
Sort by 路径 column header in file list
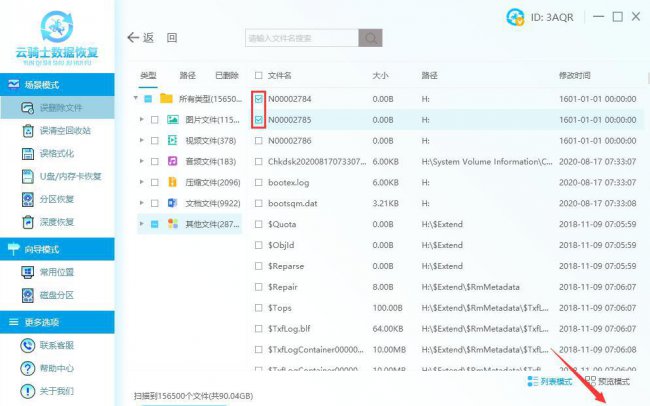(x=429, y=75)
